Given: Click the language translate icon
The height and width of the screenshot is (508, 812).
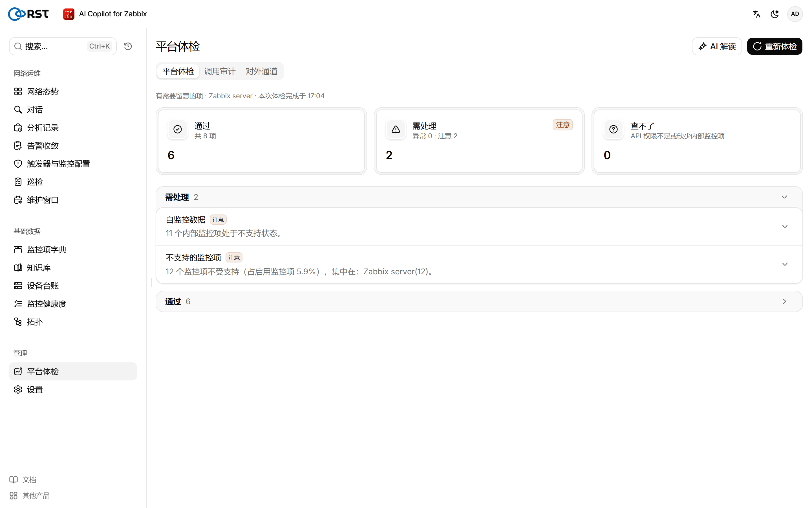Looking at the screenshot, I should [x=757, y=14].
